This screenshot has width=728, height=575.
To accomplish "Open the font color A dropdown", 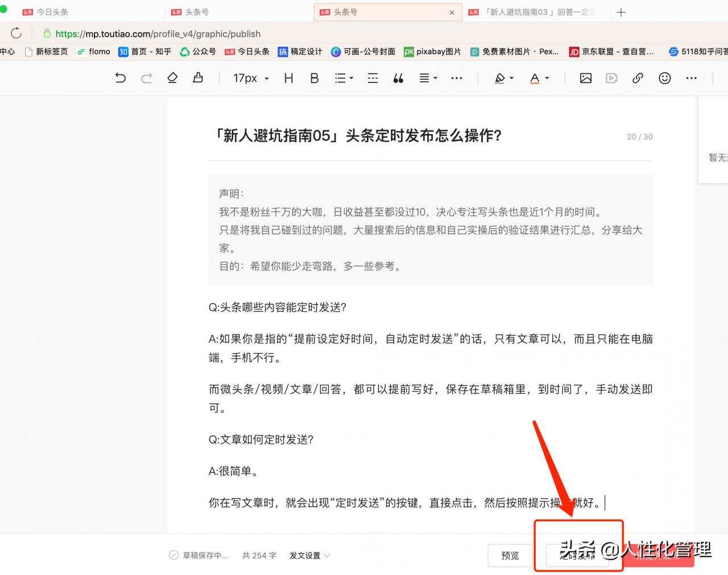I will (x=539, y=78).
